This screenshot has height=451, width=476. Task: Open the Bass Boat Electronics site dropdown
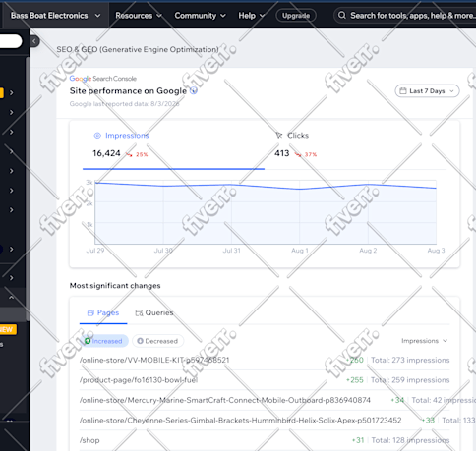click(56, 16)
